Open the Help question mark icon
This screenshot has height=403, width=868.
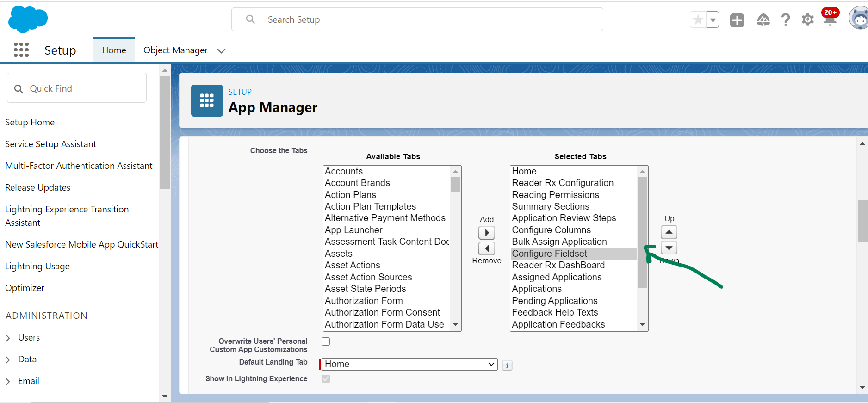[x=785, y=20]
